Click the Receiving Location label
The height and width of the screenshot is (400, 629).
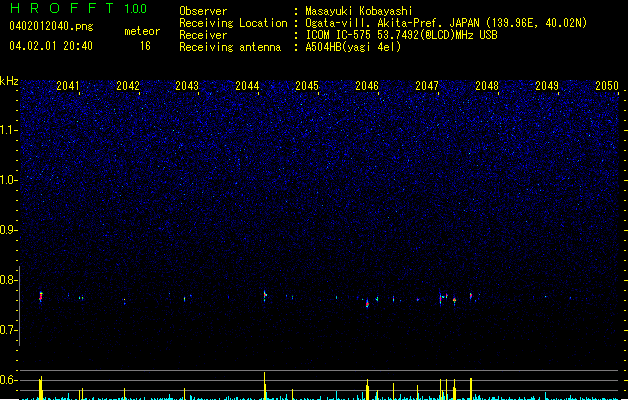coord(233,23)
